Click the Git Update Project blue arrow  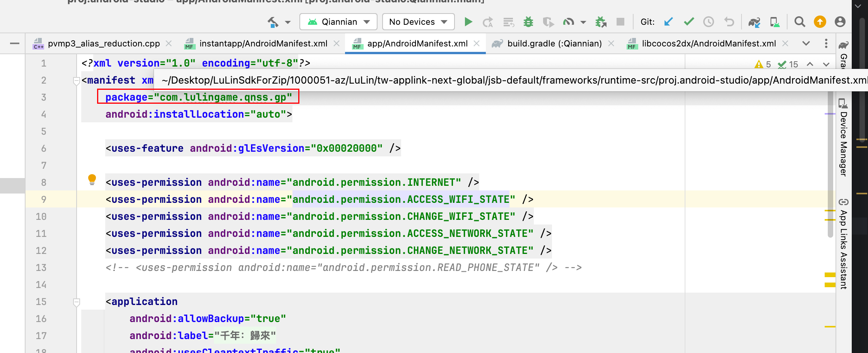point(668,22)
